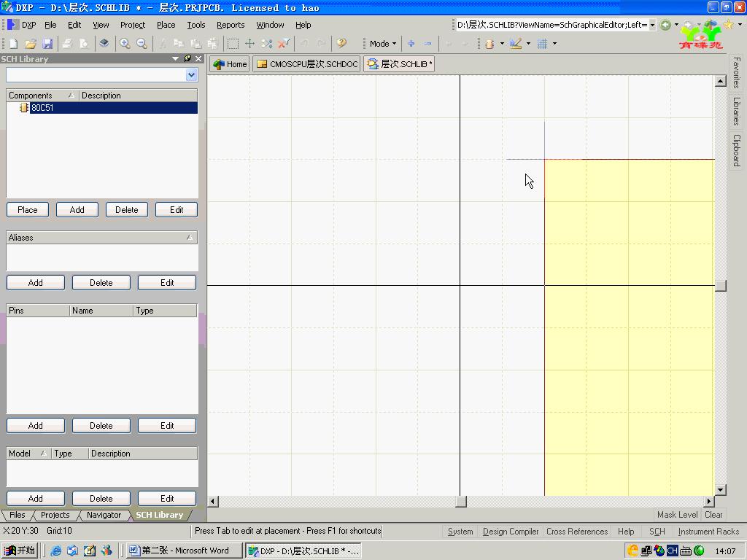The image size is (747, 560).
Task: Open the Clipboard side panel tab
Action: 737,150
